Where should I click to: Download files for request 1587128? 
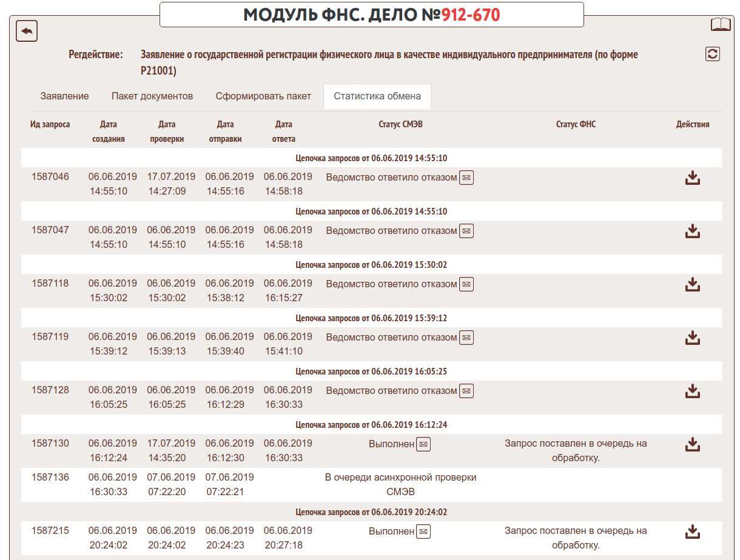(x=692, y=392)
